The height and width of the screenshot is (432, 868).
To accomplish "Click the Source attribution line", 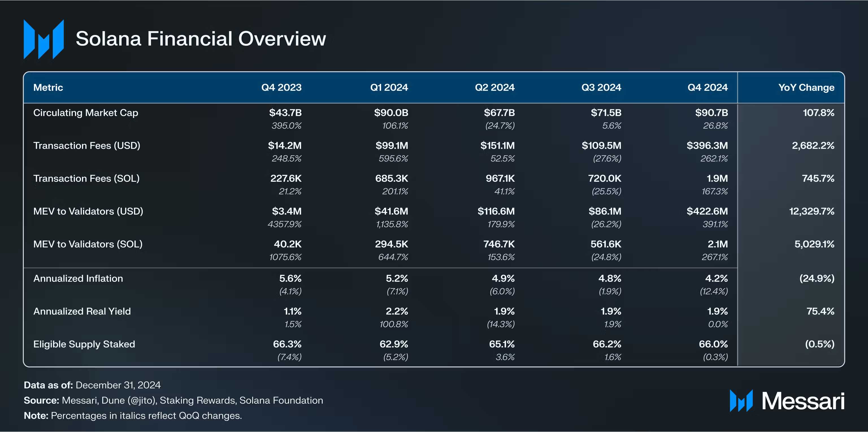I will pyautogui.click(x=173, y=401).
